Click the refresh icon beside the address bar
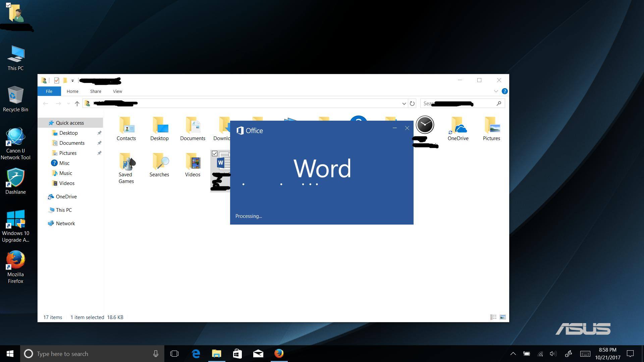The height and width of the screenshot is (362, 644). pos(412,103)
